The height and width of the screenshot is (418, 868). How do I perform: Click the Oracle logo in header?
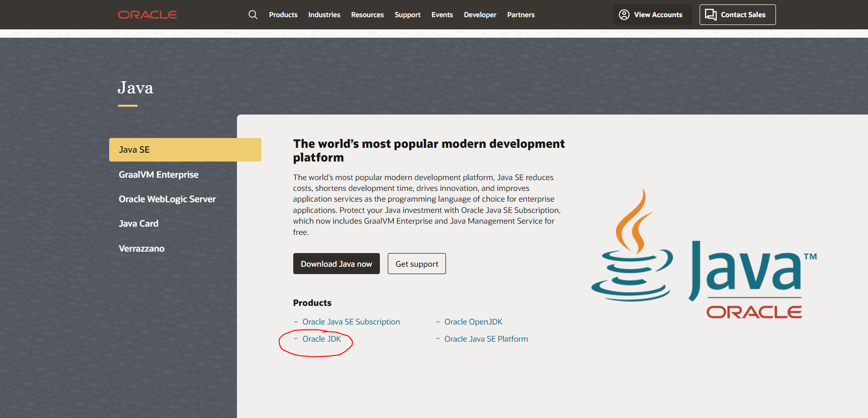click(147, 15)
